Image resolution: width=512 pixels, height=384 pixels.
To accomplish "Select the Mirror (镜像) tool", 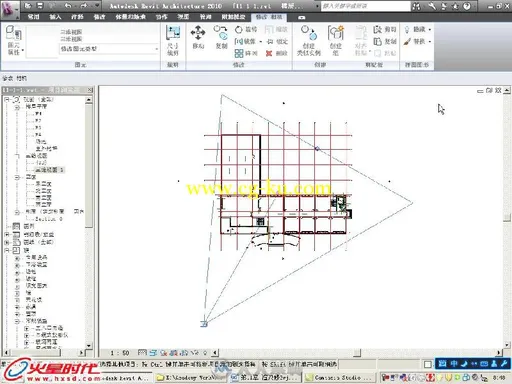I will pos(245,41).
